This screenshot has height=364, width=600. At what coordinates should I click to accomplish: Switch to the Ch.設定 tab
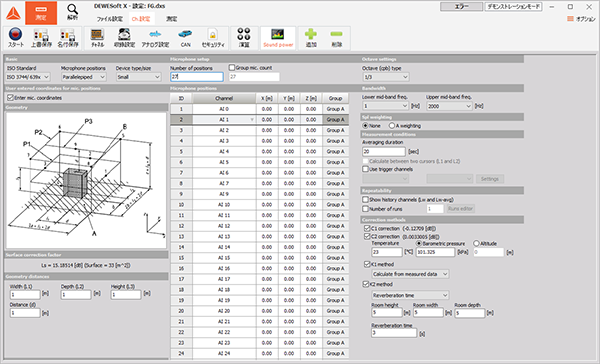click(x=141, y=19)
